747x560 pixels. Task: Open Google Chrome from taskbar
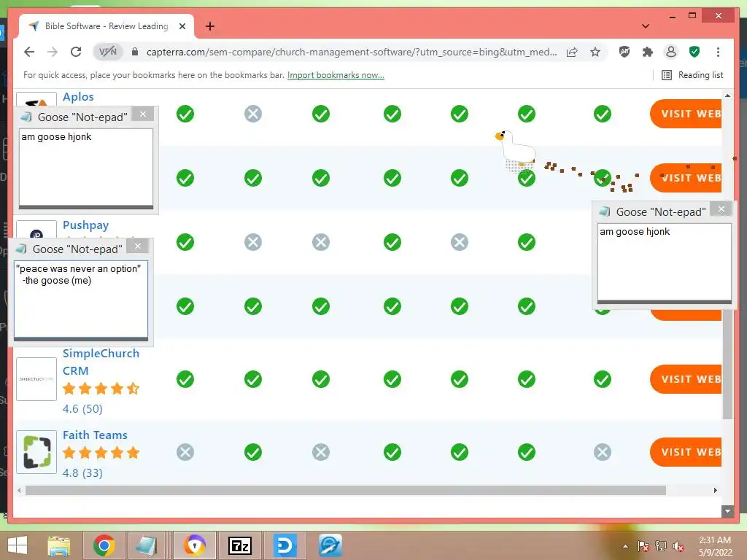coord(104,545)
